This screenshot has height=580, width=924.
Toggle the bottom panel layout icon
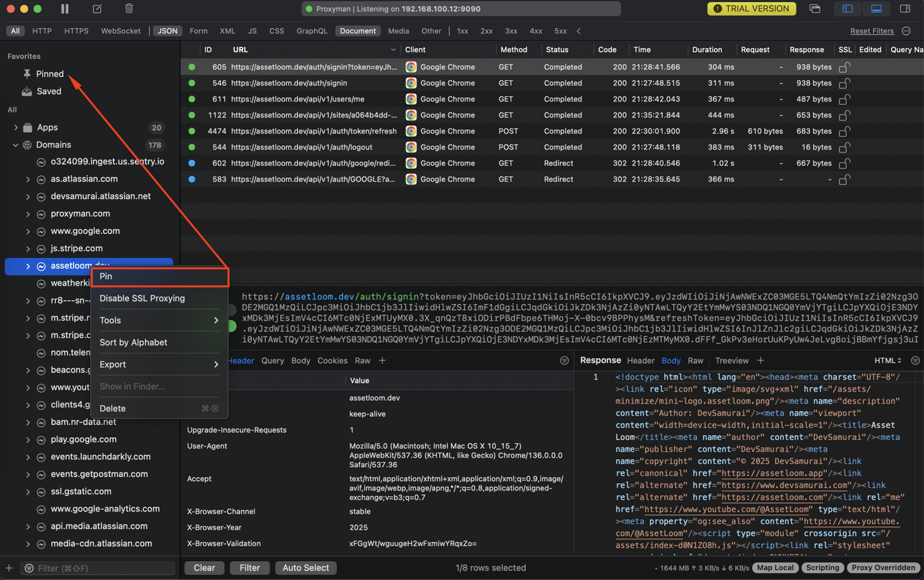876,9
